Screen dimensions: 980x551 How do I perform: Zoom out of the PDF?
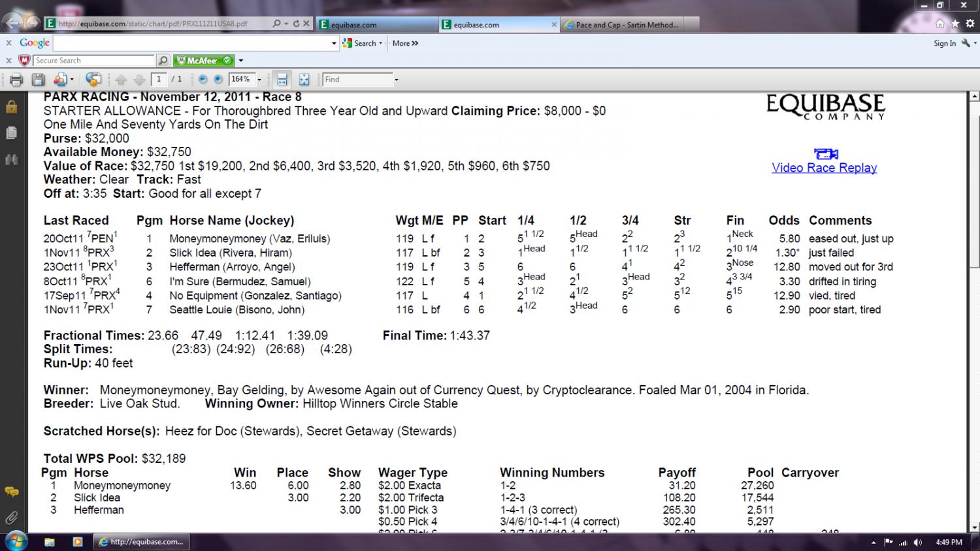203,80
